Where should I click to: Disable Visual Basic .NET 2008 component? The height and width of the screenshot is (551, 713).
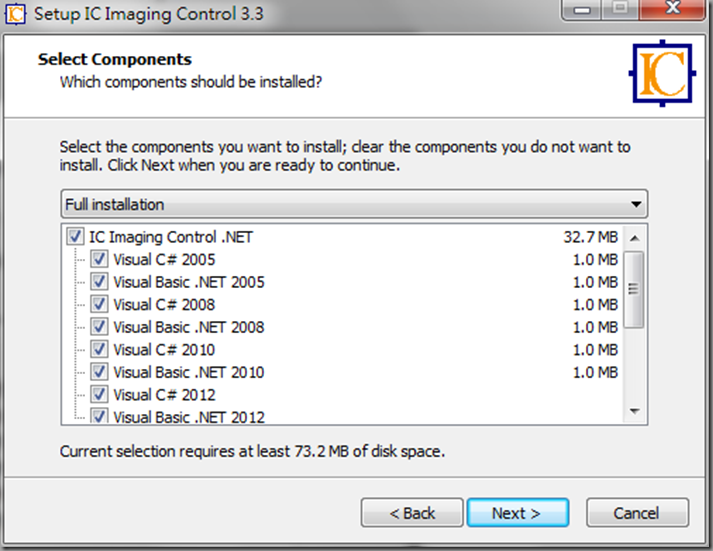[x=99, y=327]
